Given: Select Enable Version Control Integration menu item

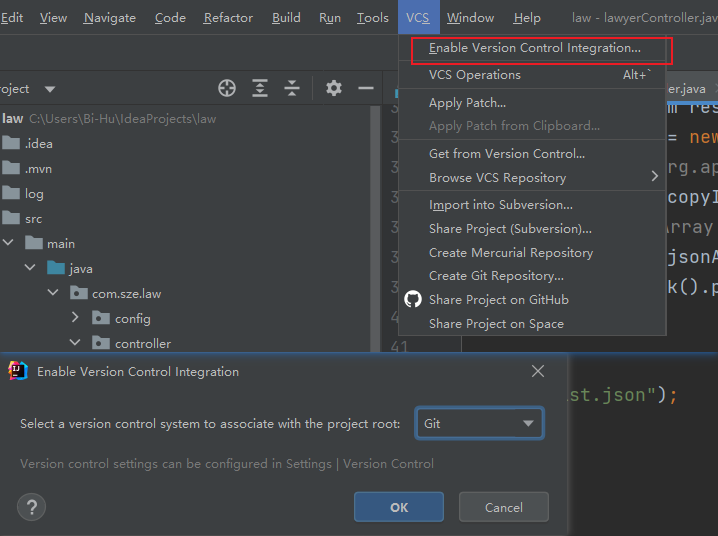Looking at the screenshot, I should [534, 48].
